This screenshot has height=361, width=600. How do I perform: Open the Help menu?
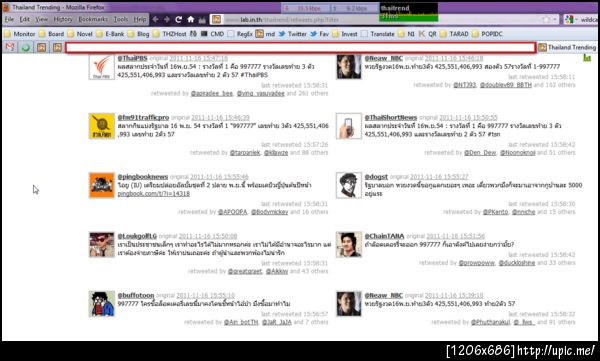coord(140,19)
